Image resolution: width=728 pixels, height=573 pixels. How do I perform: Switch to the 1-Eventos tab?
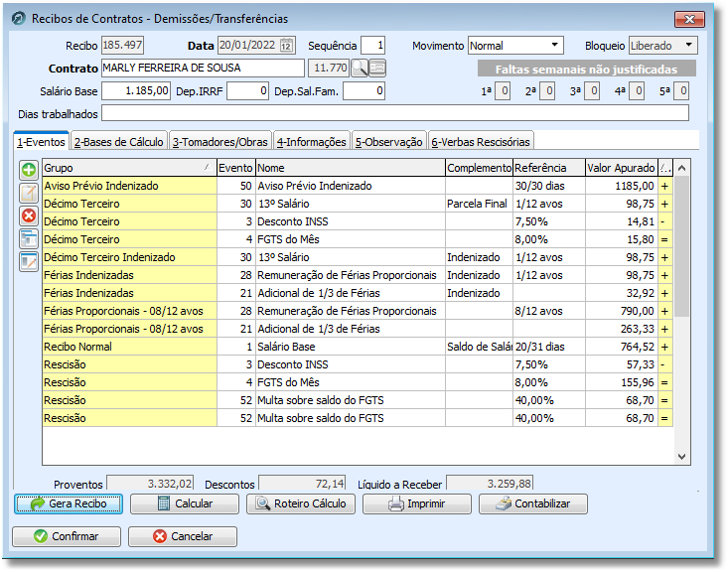click(x=42, y=142)
